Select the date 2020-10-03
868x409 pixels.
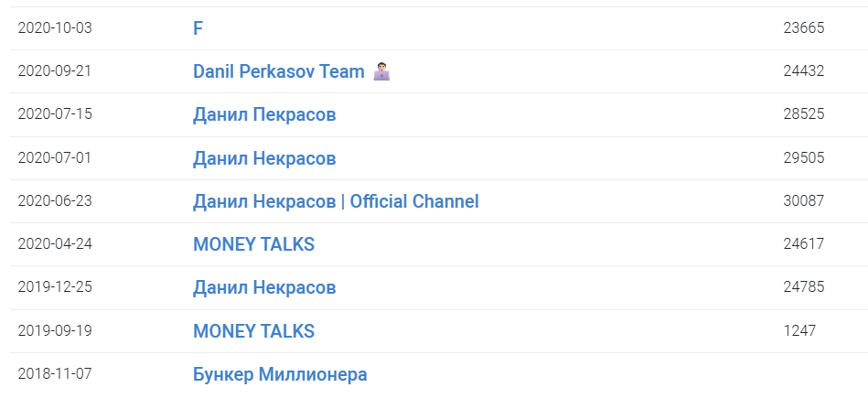point(55,28)
